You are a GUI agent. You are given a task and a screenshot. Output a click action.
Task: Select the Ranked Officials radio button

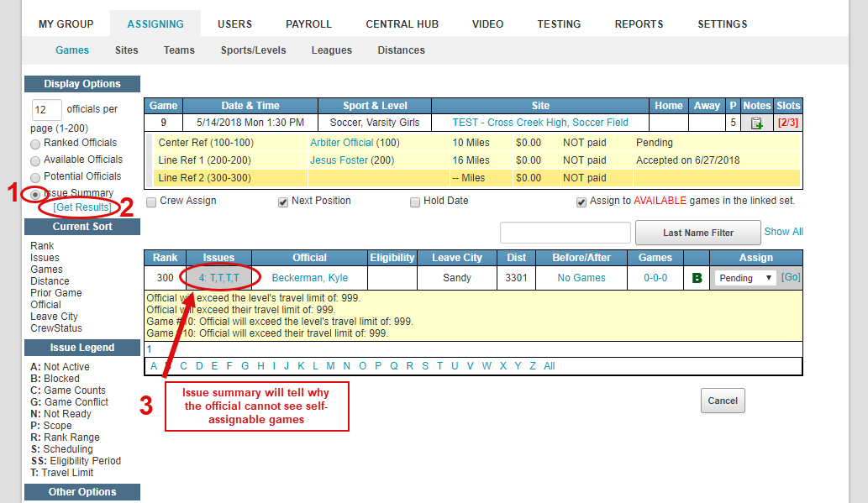point(35,144)
